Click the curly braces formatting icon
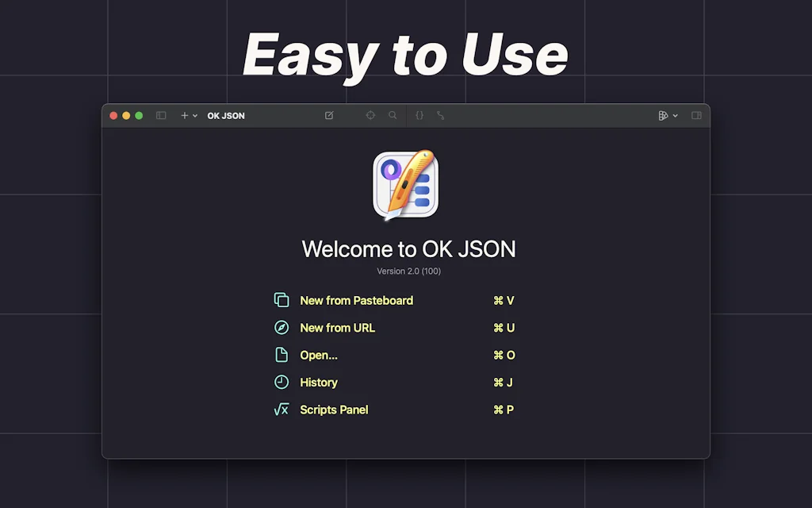This screenshot has width=812, height=508. coord(419,115)
